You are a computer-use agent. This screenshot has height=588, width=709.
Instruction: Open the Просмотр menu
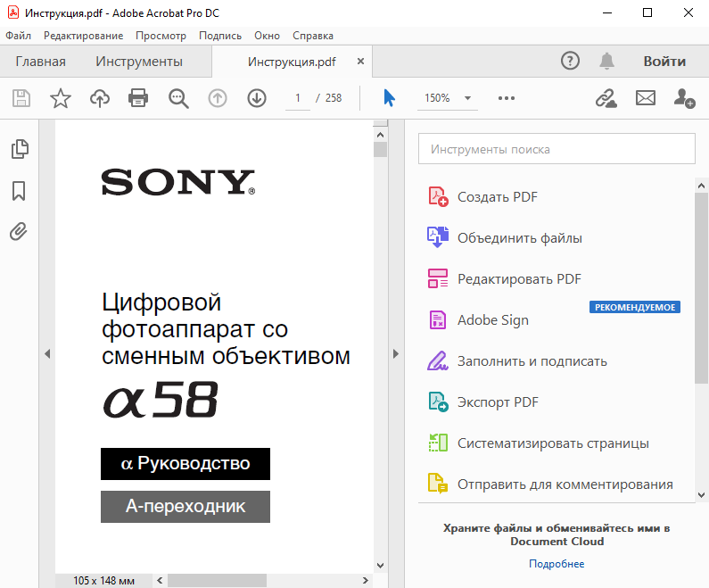tap(161, 36)
